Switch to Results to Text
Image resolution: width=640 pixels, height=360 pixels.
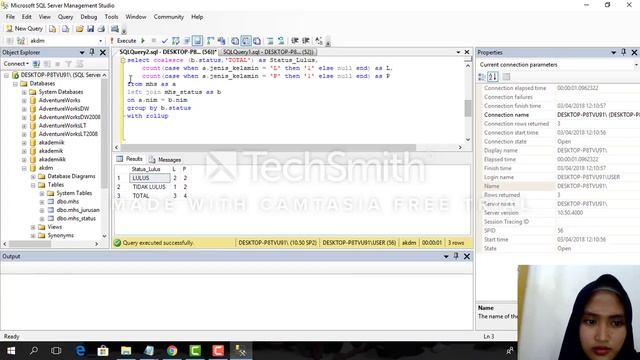click(x=235, y=41)
